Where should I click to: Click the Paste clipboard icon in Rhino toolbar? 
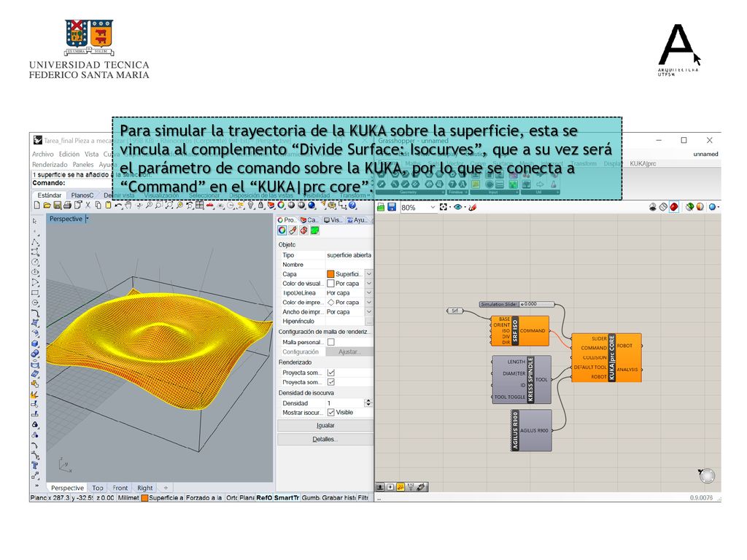coord(108,205)
